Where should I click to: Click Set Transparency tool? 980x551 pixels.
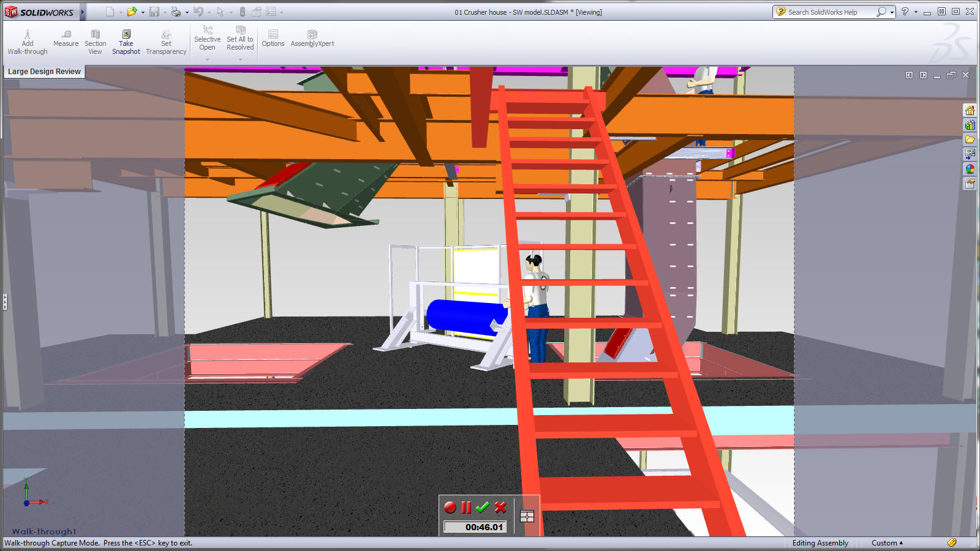pos(166,42)
